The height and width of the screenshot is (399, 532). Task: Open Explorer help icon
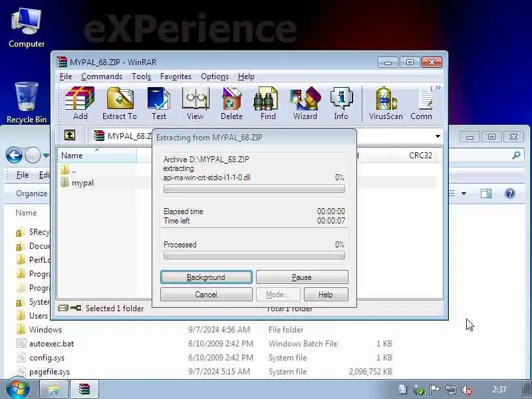coord(510,194)
